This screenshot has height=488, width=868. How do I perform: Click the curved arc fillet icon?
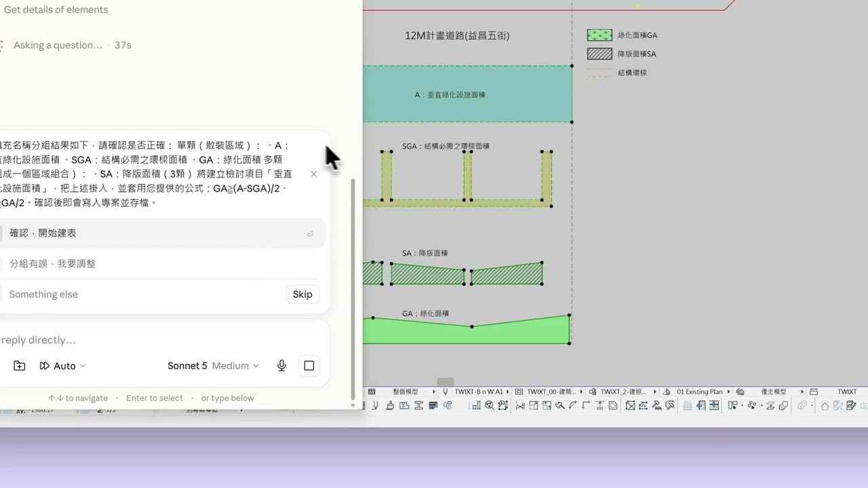pyautogui.click(x=573, y=405)
